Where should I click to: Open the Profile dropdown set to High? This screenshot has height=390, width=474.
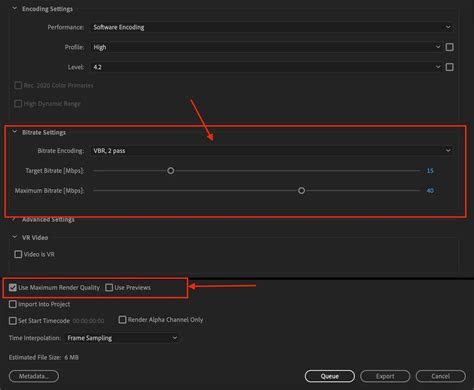267,47
